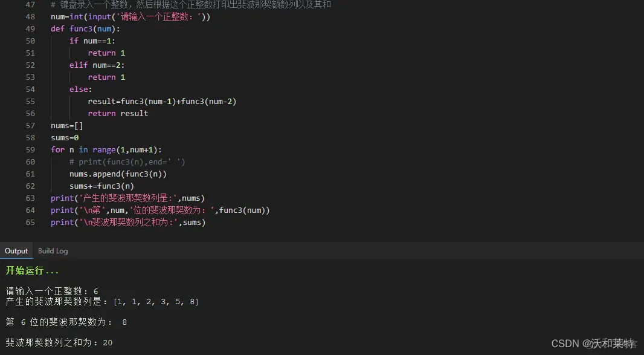Image resolution: width=644 pixels, height=355 pixels.
Task: Click 'for n in range(1,num+1):' line
Action: (106, 150)
